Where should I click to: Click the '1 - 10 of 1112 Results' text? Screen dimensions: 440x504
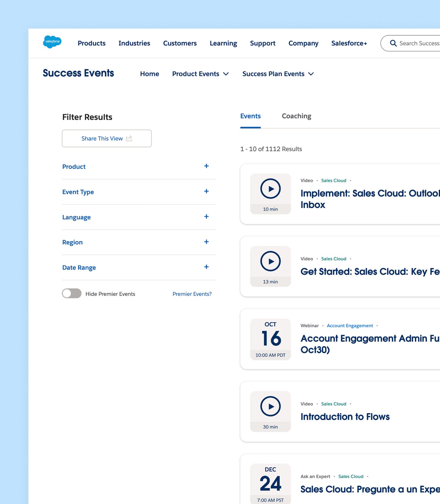(x=271, y=149)
